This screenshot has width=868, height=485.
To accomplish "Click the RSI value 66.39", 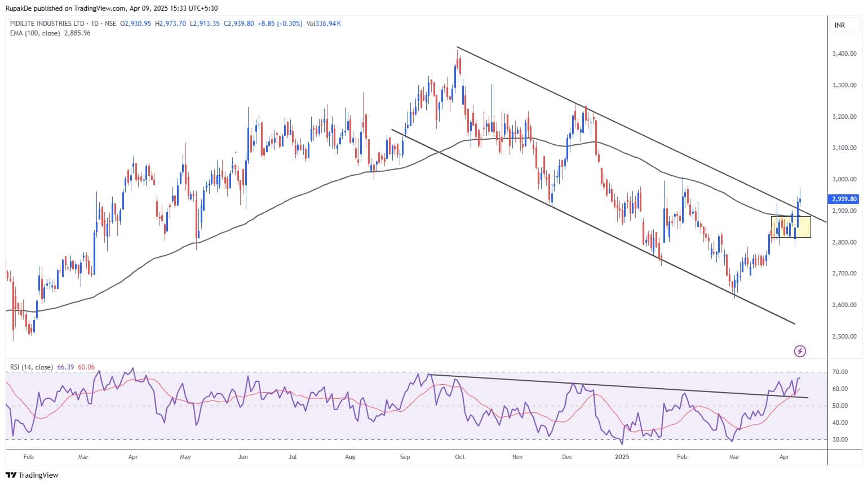I will coord(66,367).
